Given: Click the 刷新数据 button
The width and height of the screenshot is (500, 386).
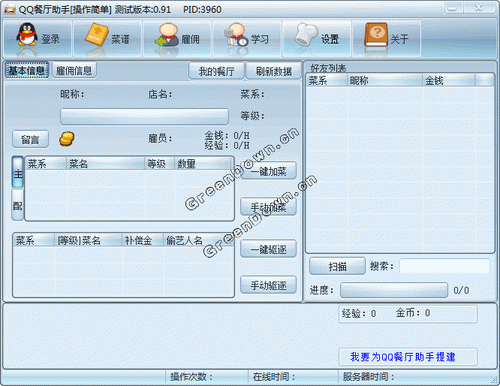Looking at the screenshot, I should click(274, 71).
